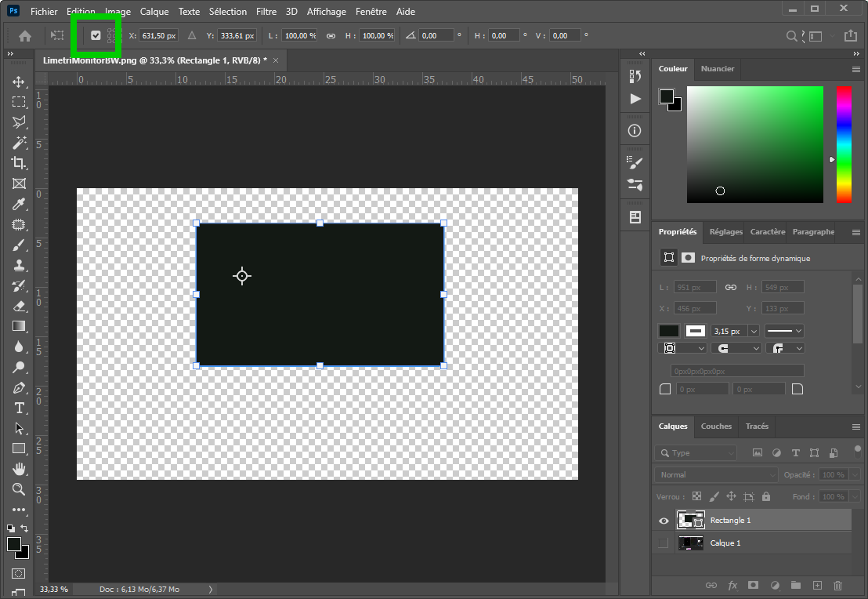Add a new layer mask

click(753, 585)
